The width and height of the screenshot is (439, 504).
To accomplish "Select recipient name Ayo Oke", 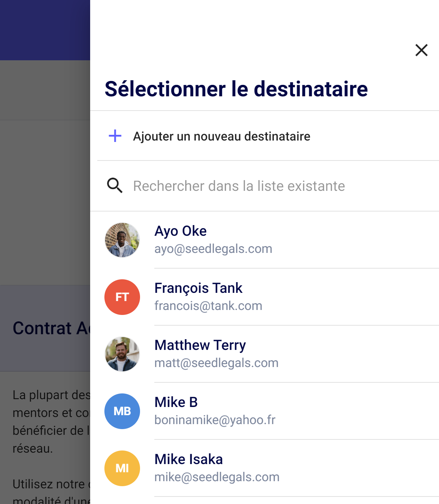I will (x=180, y=231).
